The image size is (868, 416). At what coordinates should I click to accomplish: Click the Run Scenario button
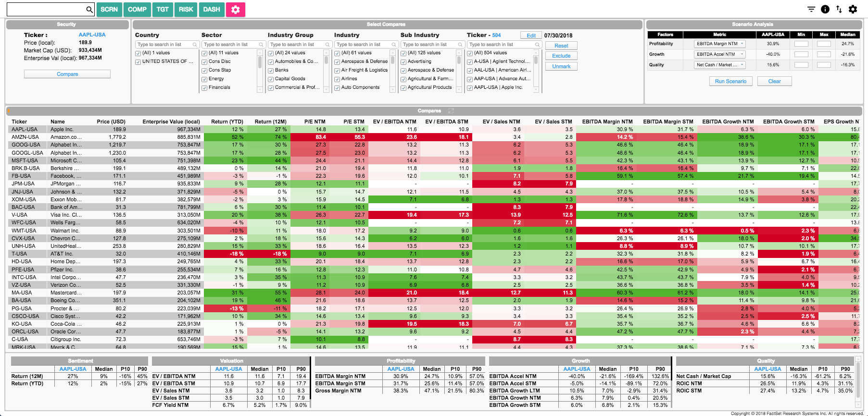730,81
